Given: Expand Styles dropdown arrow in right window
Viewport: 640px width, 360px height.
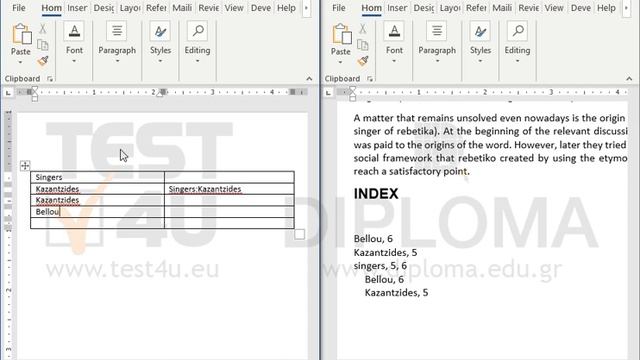Looking at the screenshot, I should pyautogui.click(x=480, y=61).
